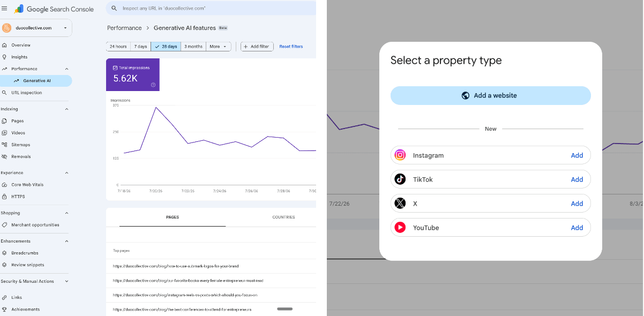This screenshot has width=644, height=316.
Task: Collapse the Performance section chevron
Action: pyautogui.click(x=66, y=69)
